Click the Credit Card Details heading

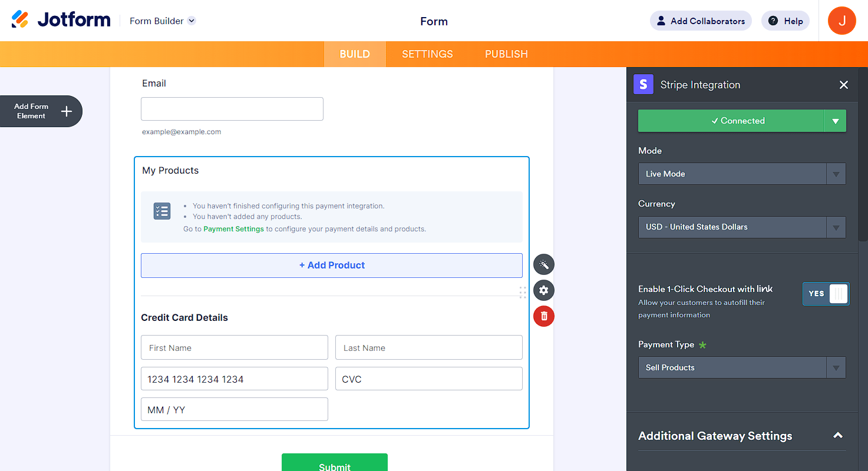click(x=184, y=318)
